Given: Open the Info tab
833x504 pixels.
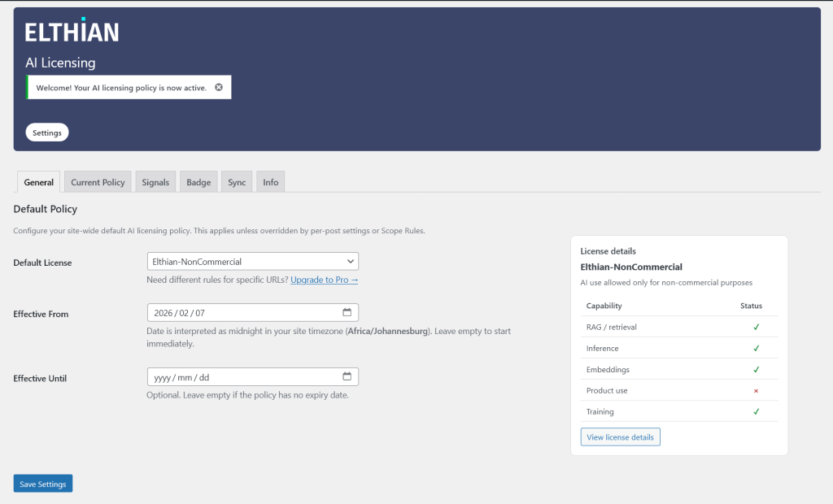Looking at the screenshot, I should (270, 182).
